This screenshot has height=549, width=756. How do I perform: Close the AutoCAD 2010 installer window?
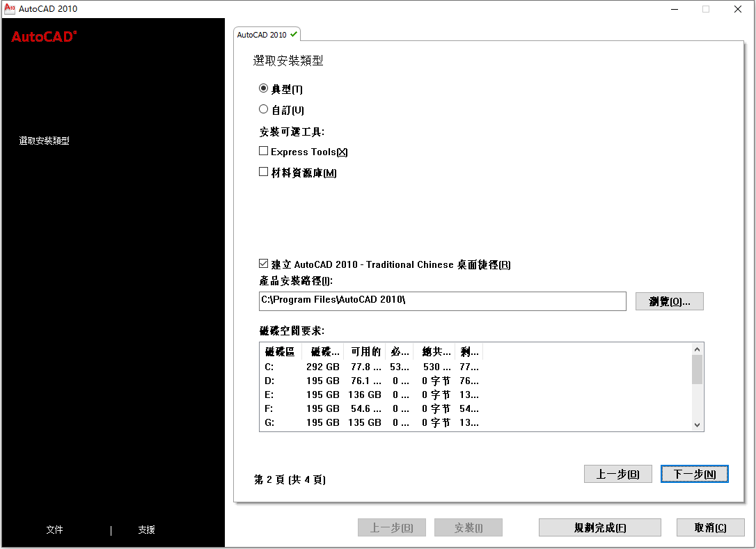tap(738, 8)
